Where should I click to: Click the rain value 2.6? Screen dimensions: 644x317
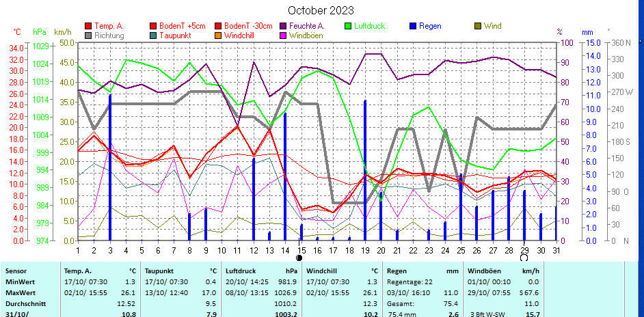tap(453, 314)
